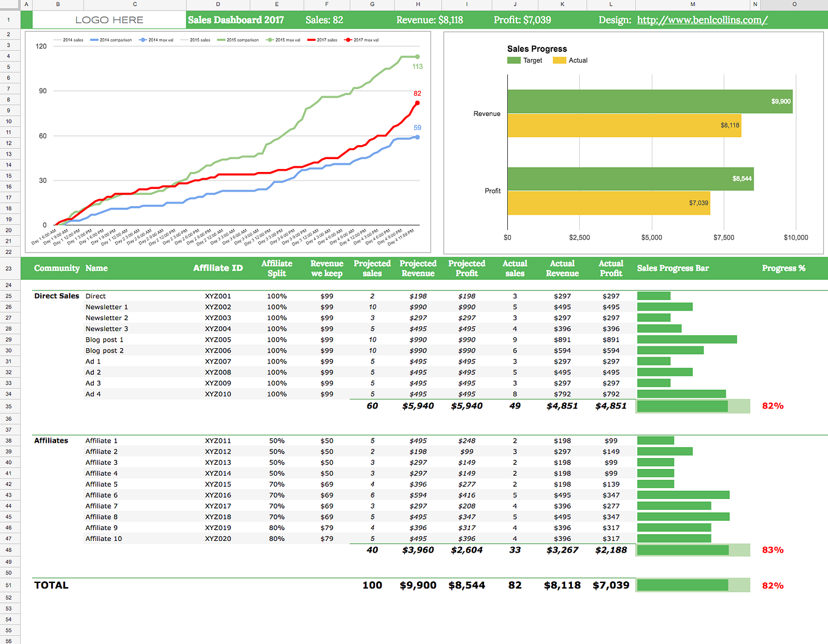
Task: Select the TOTAL row label cell
Action: pyautogui.click(x=51, y=585)
